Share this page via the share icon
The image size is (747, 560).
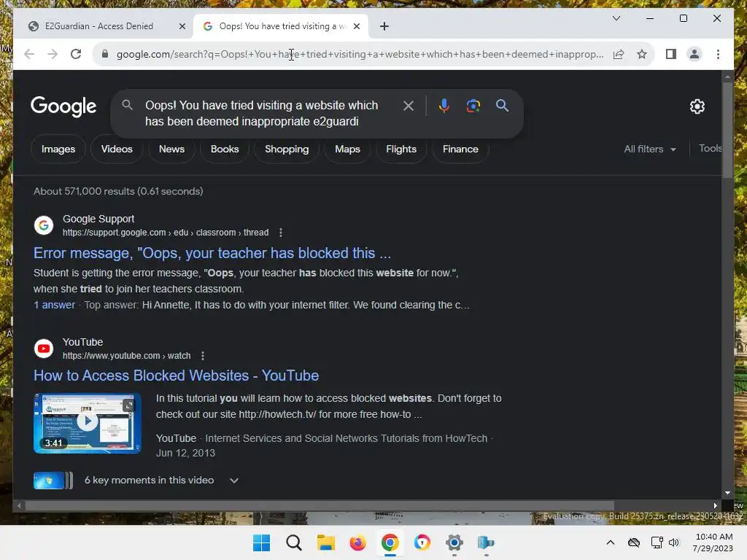619,54
